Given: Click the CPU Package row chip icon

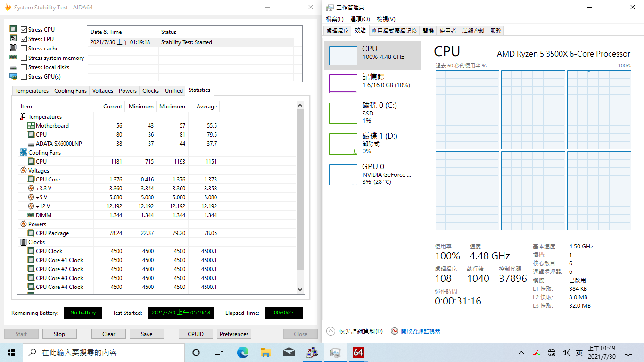Looking at the screenshot, I should pyautogui.click(x=31, y=233).
